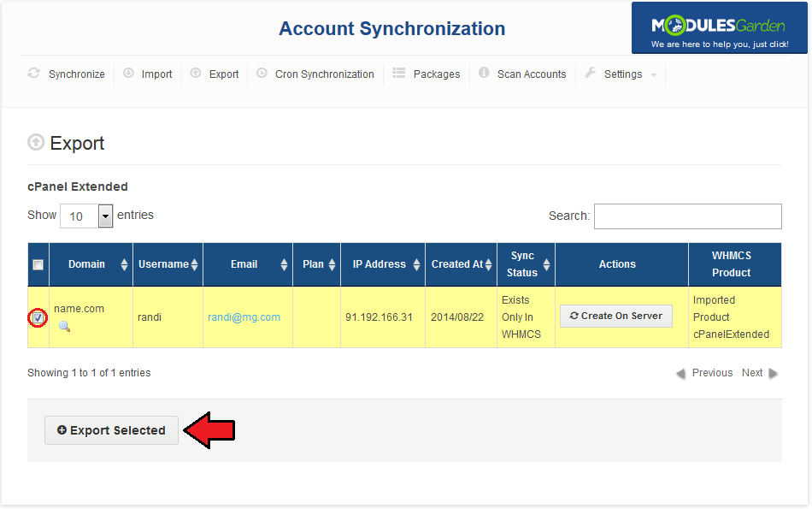
Task: Sort table by Created At column
Action: [488, 264]
